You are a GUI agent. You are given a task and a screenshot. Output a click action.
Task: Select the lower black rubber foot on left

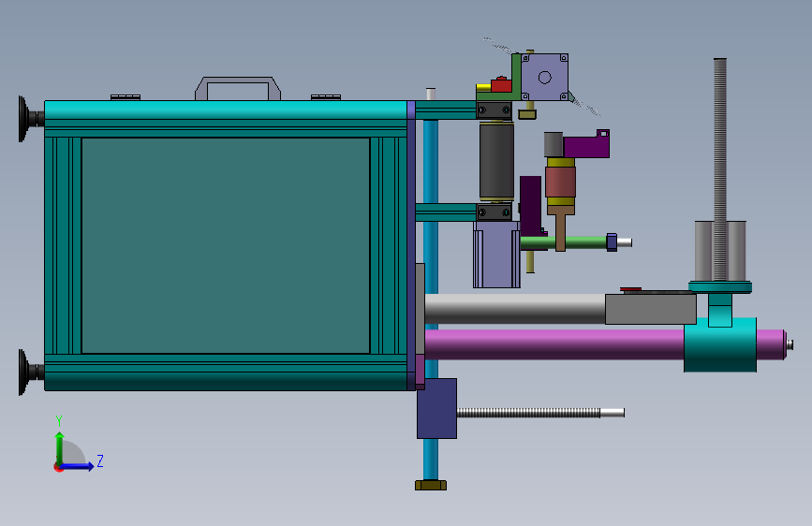pyautogui.click(x=30, y=372)
